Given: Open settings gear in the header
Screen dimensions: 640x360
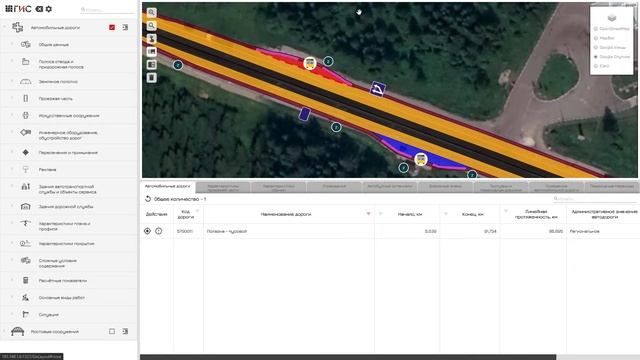Looking at the screenshot, I should [x=49, y=9].
